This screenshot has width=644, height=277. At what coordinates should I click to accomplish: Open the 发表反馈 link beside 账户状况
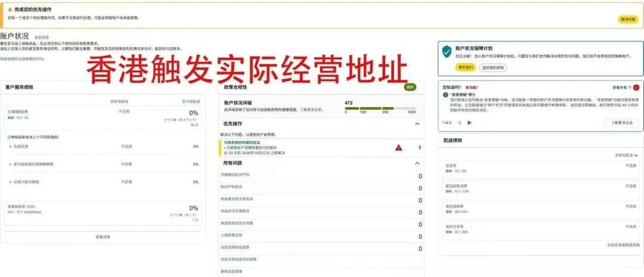(x=42, y=38)
